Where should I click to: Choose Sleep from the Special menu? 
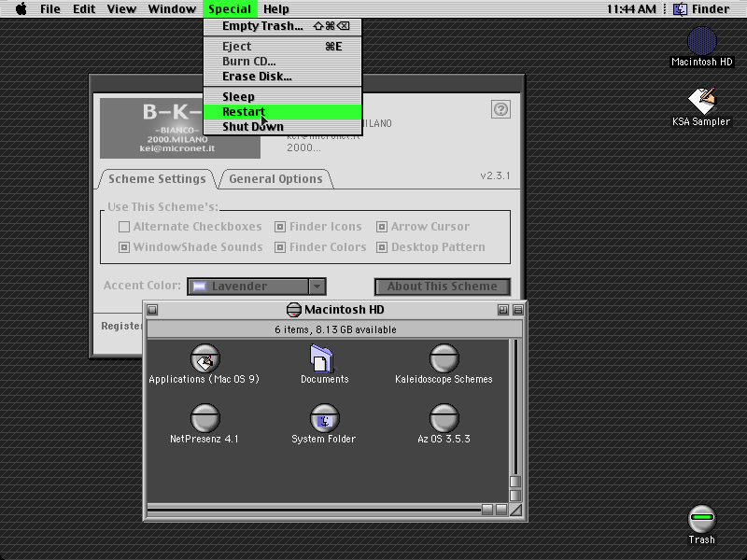click(283, 97)
